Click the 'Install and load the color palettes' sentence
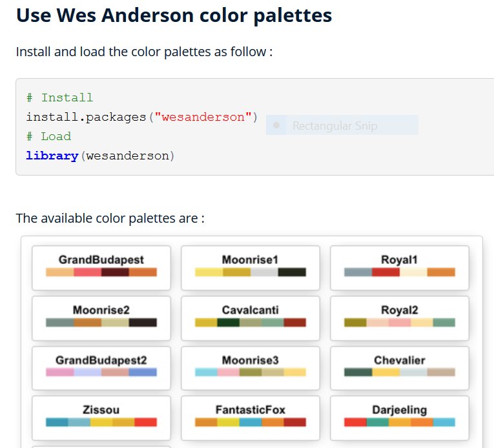This screenshot has width=494, height=448. [144, 52]
